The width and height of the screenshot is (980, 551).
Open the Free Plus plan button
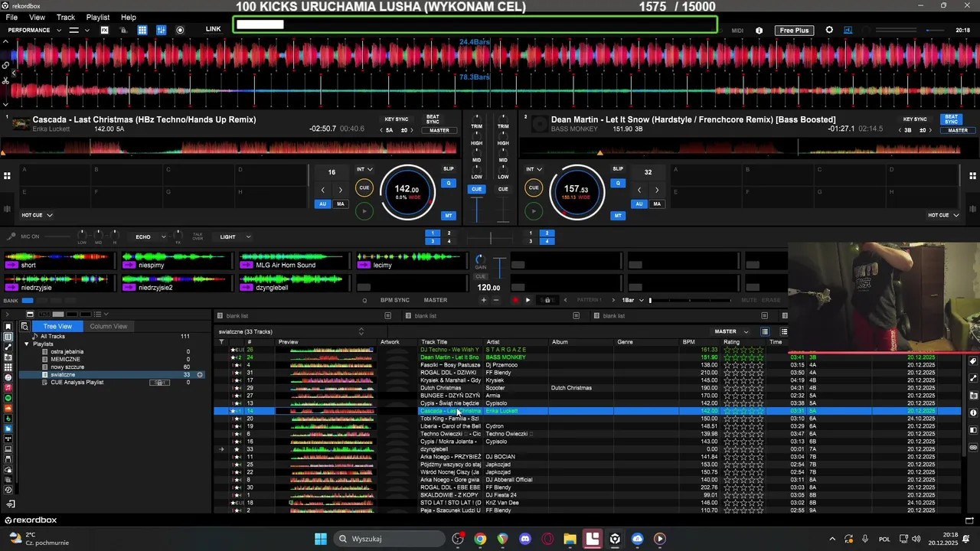[794, 31]
